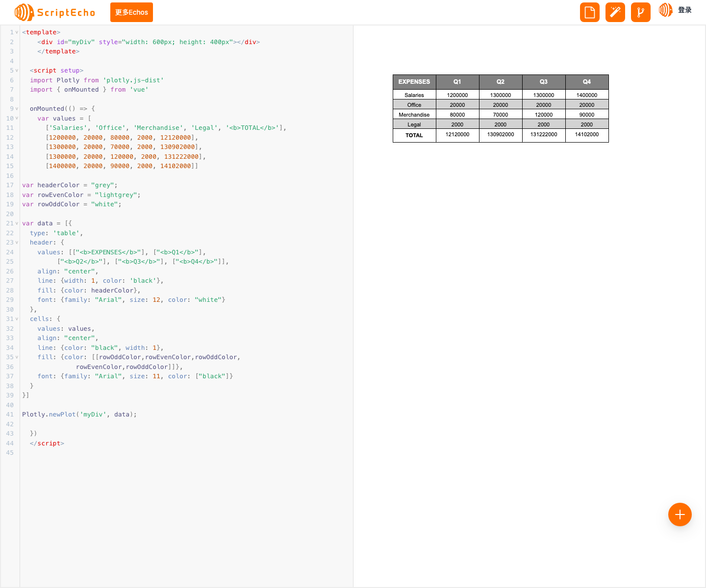Collapse the fold arrow at line 1
The height and width of the screenshot is (588, 706).
(x=17, y=32)
